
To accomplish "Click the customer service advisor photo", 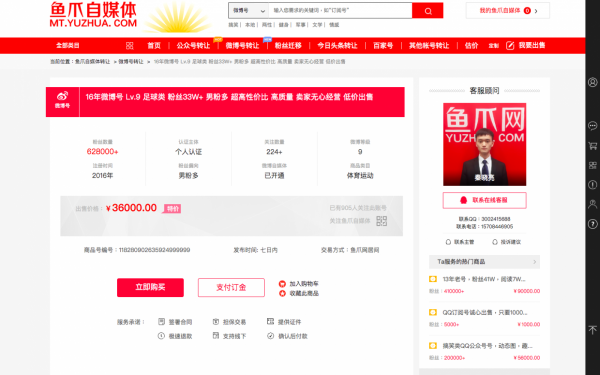I will point(484,144).
